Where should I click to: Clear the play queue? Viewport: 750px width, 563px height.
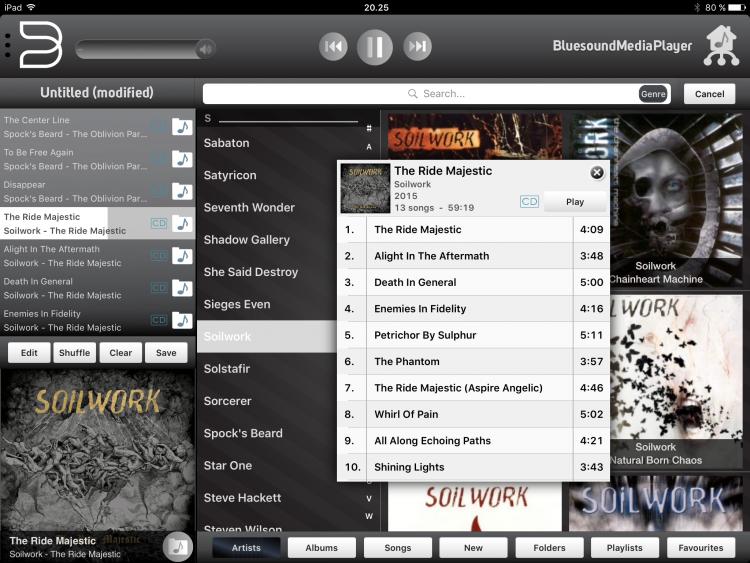point(121,353)
